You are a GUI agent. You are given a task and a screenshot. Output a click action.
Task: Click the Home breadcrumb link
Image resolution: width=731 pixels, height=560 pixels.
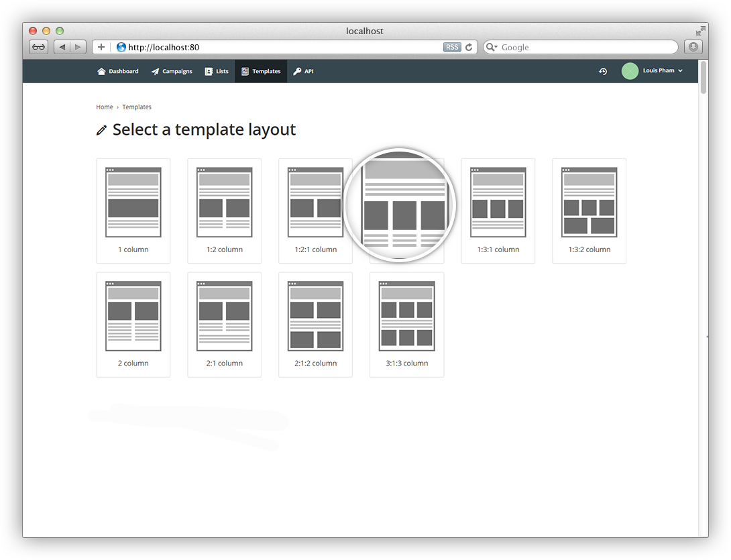coord(104,107)
